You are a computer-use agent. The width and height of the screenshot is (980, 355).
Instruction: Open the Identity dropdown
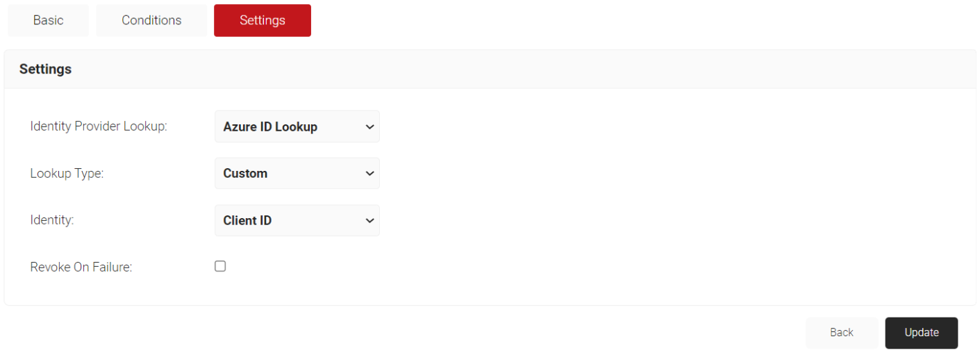(x=297, y=220)
